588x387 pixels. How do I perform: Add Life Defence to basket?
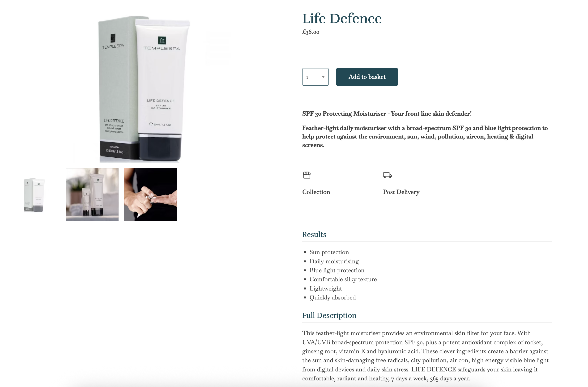367,77
